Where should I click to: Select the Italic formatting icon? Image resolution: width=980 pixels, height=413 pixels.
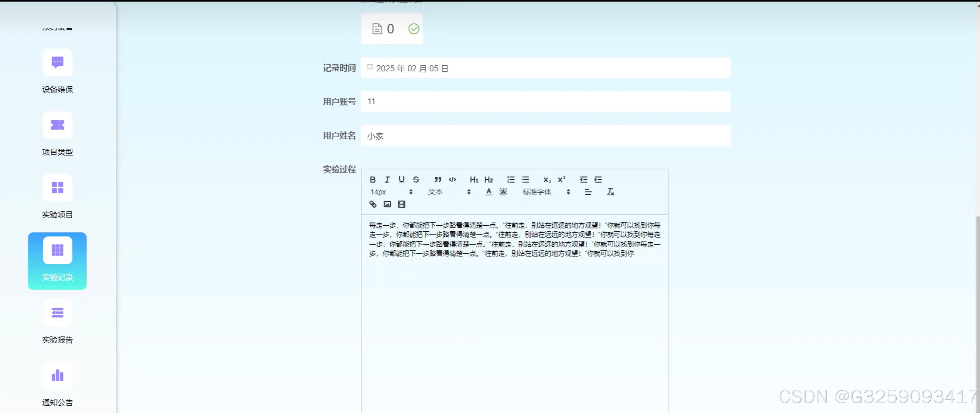click(x=387, y=179)
